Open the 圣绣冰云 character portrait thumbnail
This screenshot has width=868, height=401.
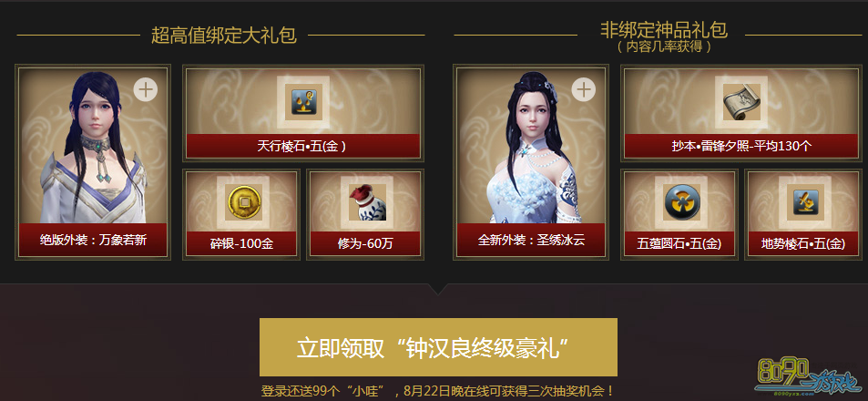pyautogui.click(x=531, y=146)
